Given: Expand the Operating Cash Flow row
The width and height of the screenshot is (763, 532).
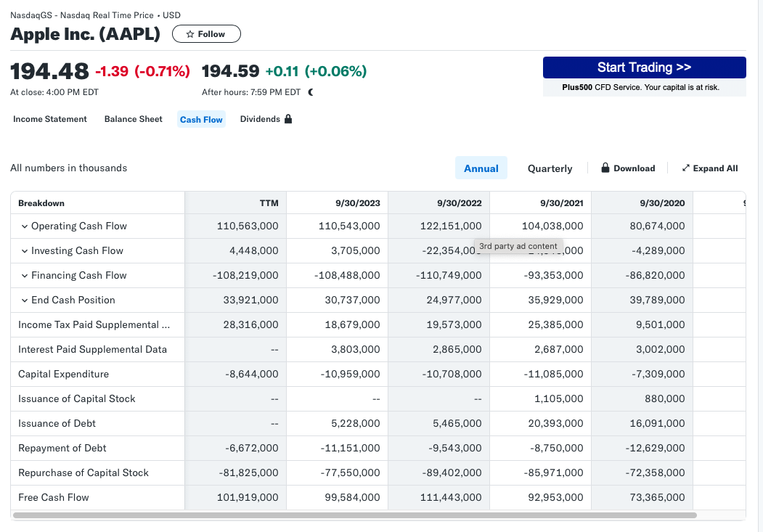Looking at the screenshot, I should pos(25,226).
